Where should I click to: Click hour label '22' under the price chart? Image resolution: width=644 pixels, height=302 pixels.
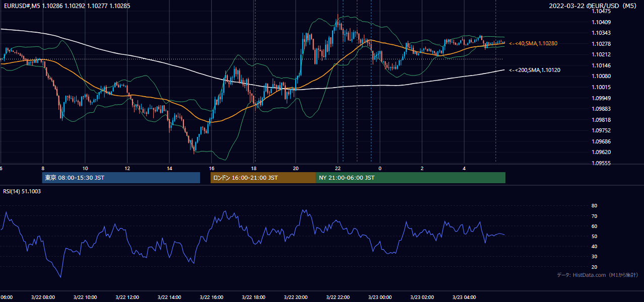tap(338, 168)
